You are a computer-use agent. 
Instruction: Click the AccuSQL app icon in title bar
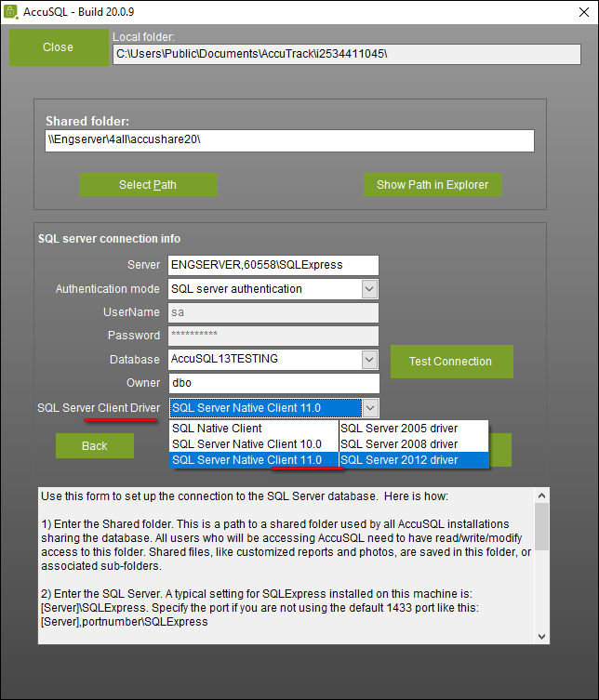[x=10, y=11]
